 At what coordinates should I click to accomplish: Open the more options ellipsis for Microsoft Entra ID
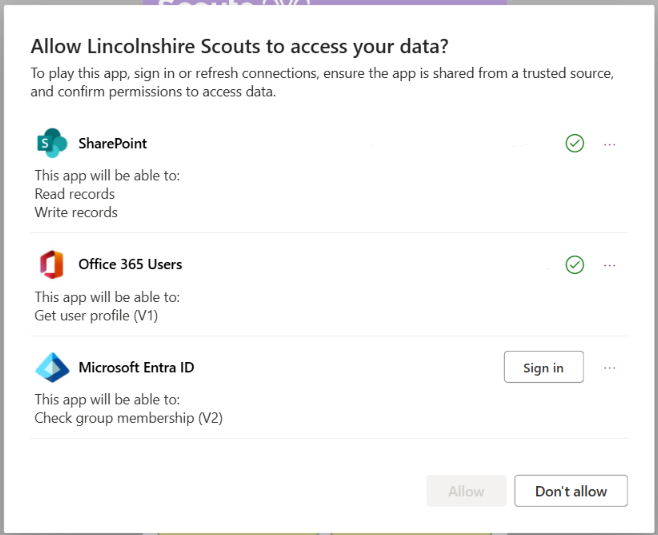tap(609, 368)
